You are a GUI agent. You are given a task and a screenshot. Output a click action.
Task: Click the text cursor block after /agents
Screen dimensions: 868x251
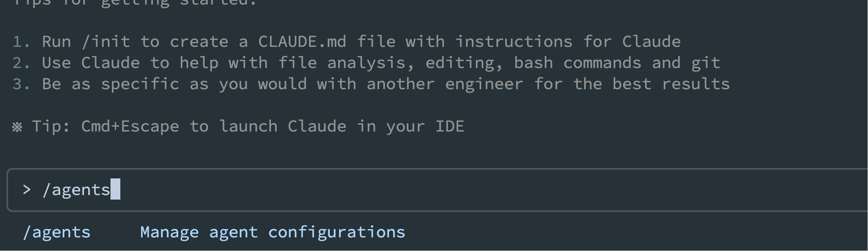tap(115, 189)
